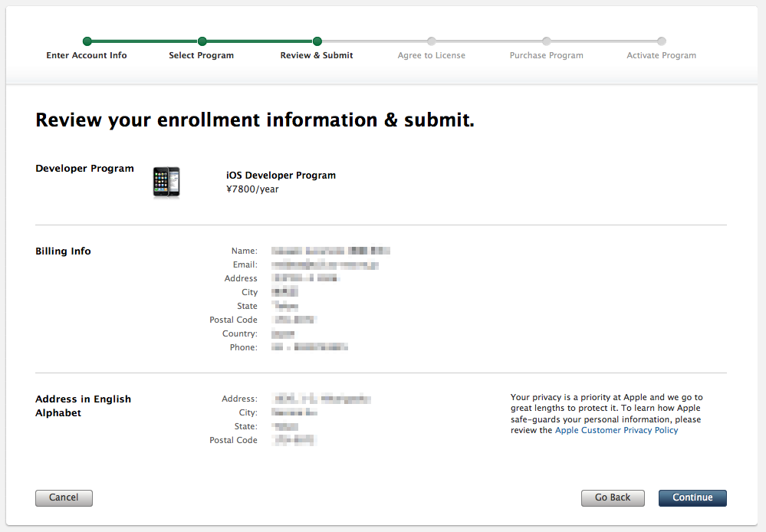Open the Apple Customer Privacy Policy link
This screenshot has width=766, height=532.
click(x=616, y=430)
